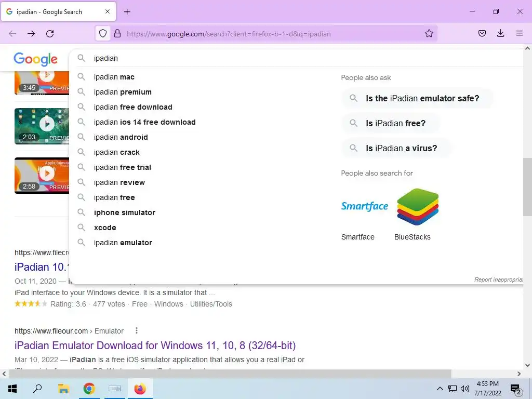The height and width of the screenshot is (399, 532).
Task: Click the Firefox taskbar icon
Action: click(x=140, y=389)
